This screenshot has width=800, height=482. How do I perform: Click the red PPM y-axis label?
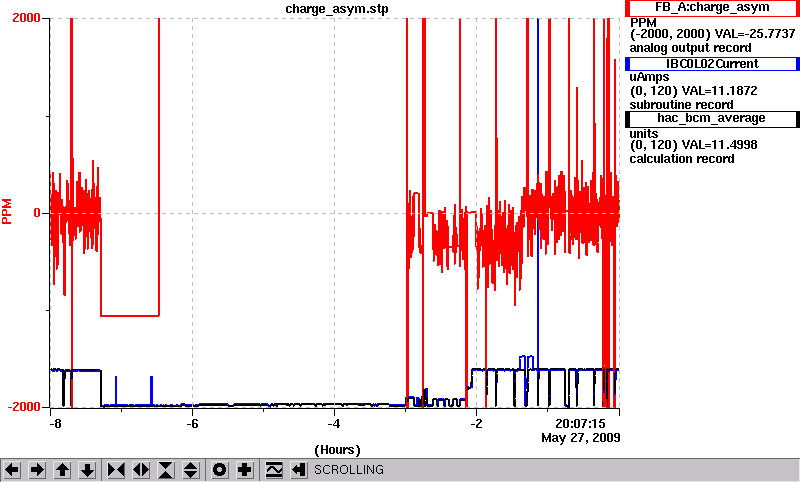7,212
